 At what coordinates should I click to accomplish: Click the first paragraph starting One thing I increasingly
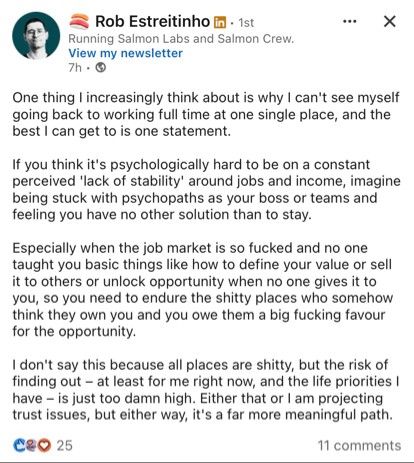coord(206,114)
